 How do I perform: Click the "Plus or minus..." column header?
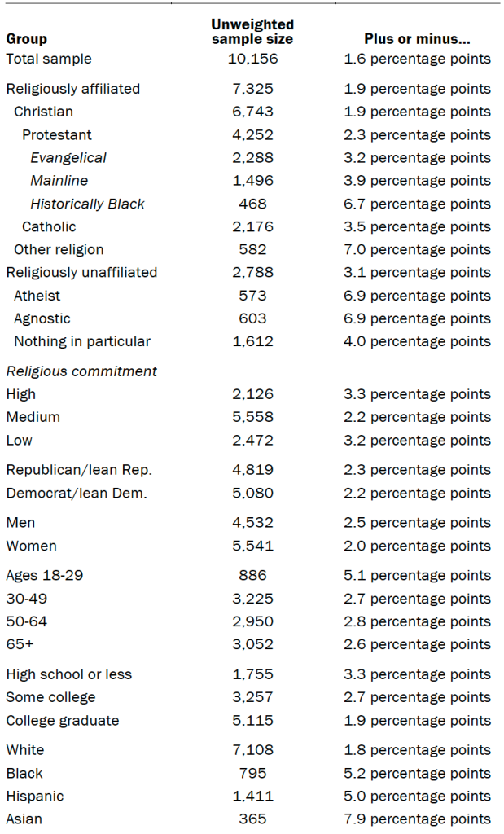pyautogui.click(x=416, y=38)
